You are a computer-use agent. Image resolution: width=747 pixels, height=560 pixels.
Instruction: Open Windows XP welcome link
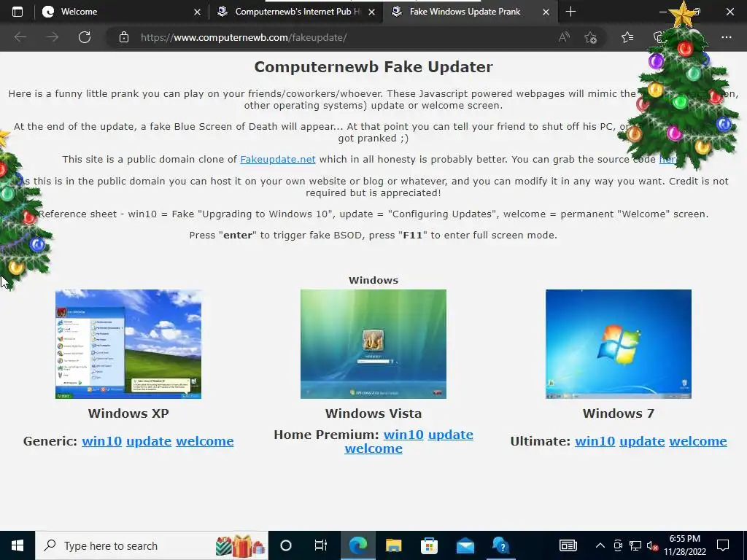click(x=205, y=441)
